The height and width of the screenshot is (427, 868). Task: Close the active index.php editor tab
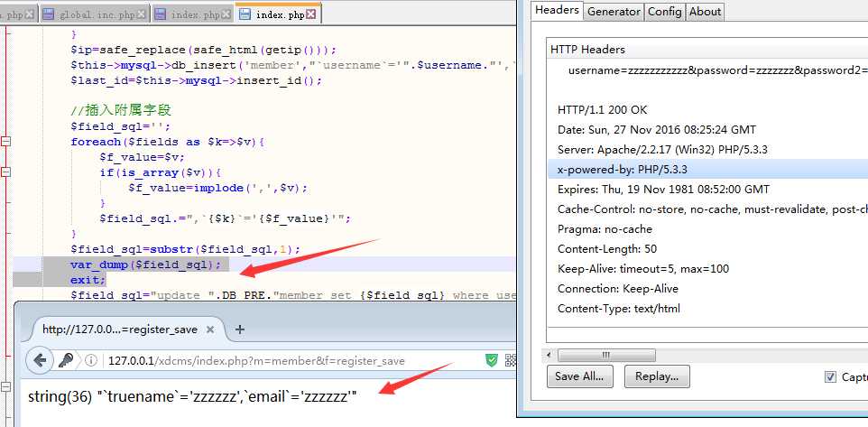click(311, 14)
